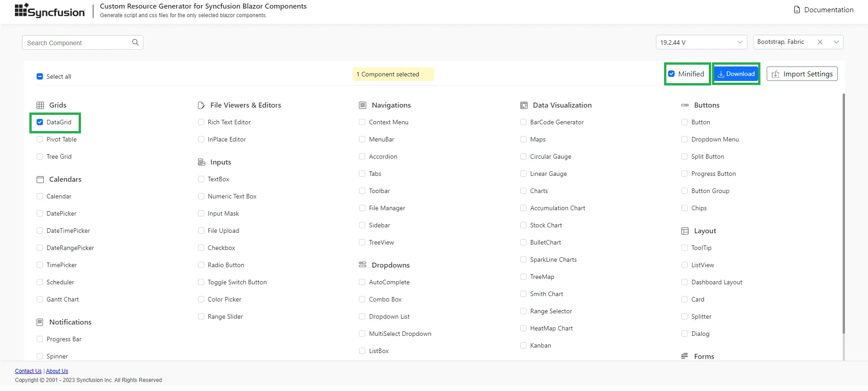The width and height of the screenshot is (868, 391).
Task: Focus the Search Component input field
Action: (x=77, y=43)
